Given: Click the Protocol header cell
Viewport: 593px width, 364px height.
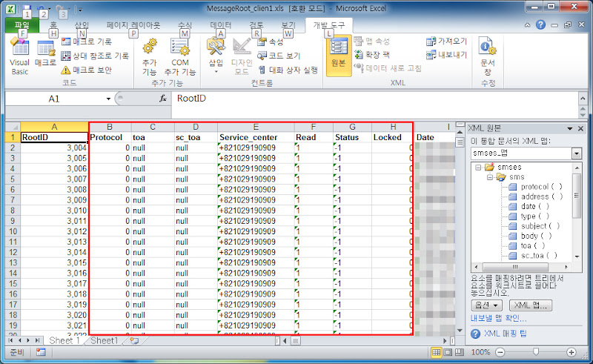Looking at the screenshot, I should point(110,137).
